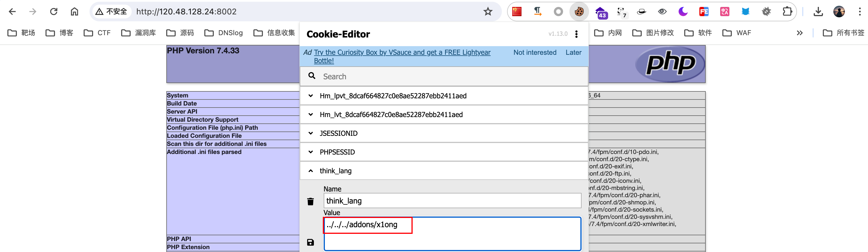This screenshot has height=252, width=868.
Task: Open the blue cat extension icon
Action: click(745, 12)
